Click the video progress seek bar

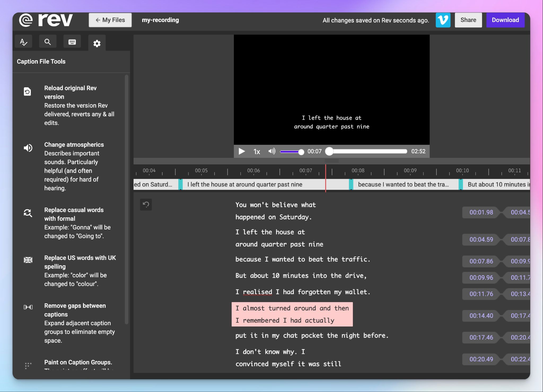click(366, 151)
